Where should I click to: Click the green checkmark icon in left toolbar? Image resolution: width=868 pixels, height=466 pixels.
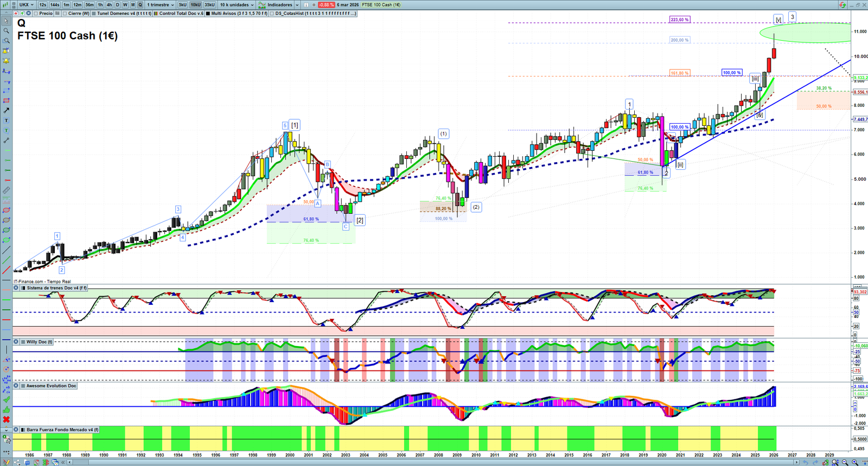tap(6, 400)
